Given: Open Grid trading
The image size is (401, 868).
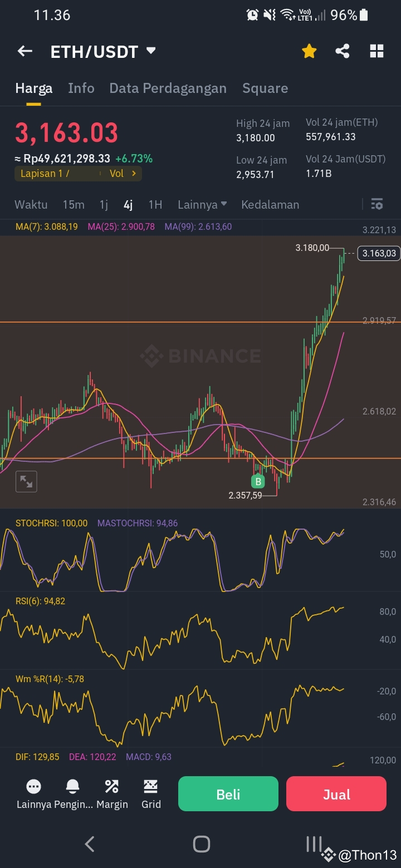Looking at the screenshot, I should [x=151, y=794].
